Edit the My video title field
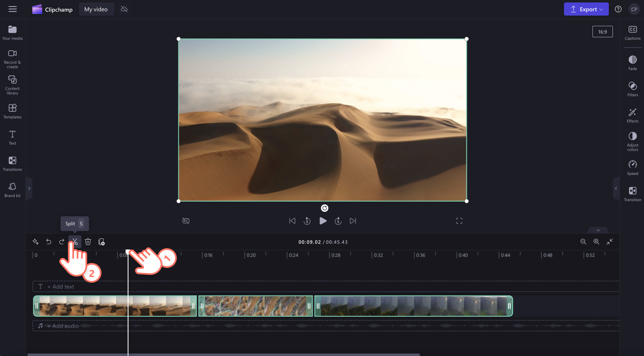644x356 pixels. tap(96, 9)
